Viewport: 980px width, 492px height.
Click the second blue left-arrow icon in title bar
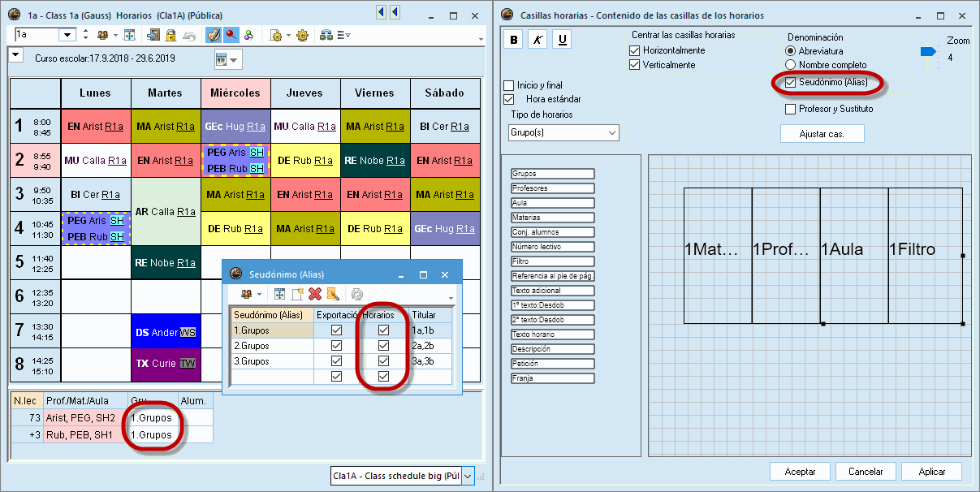point(395,12)
